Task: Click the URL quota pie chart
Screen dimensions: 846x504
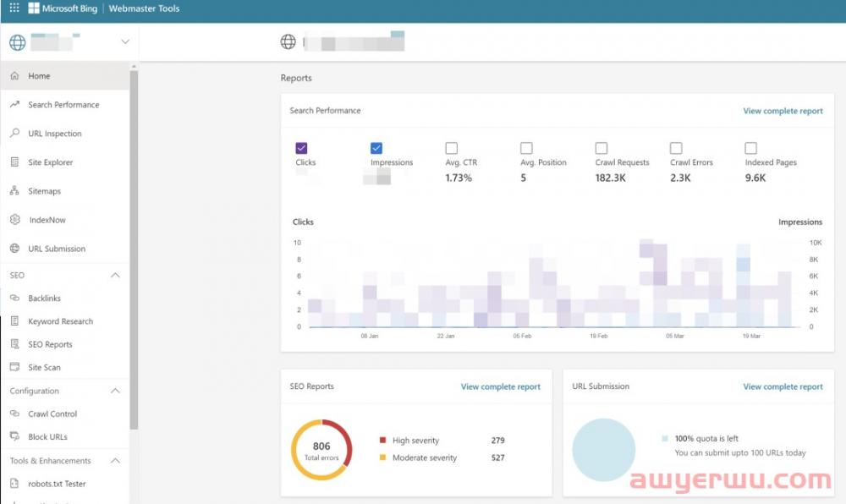Action: coord(604,450)
